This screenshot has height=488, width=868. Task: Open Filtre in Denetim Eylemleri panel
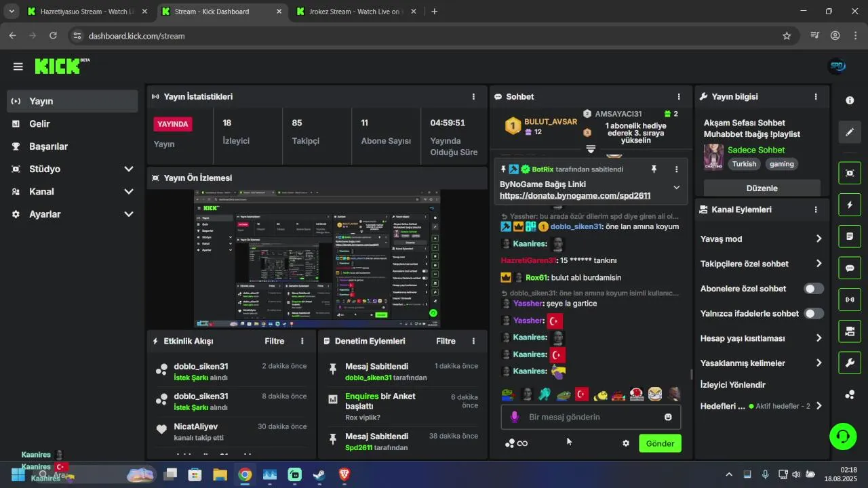tap(446, 341)
